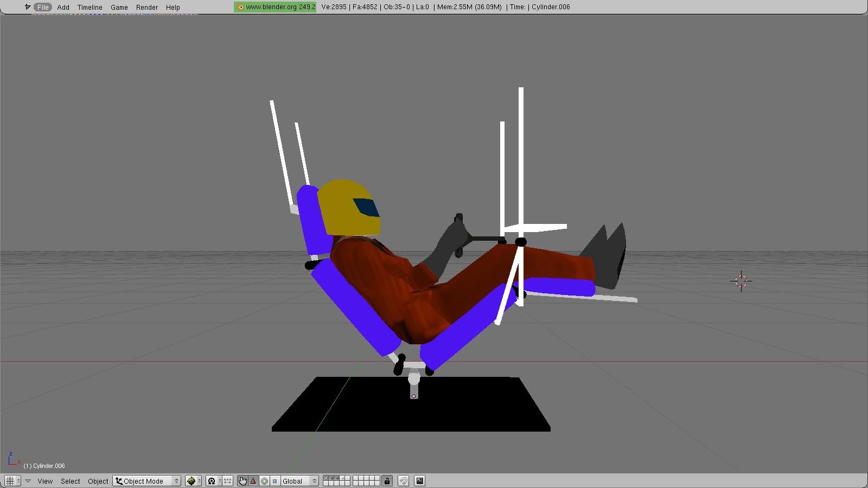Click the scale manipulator square icon
Viewport: 868px width, 488px height.
tap(275, 481)
